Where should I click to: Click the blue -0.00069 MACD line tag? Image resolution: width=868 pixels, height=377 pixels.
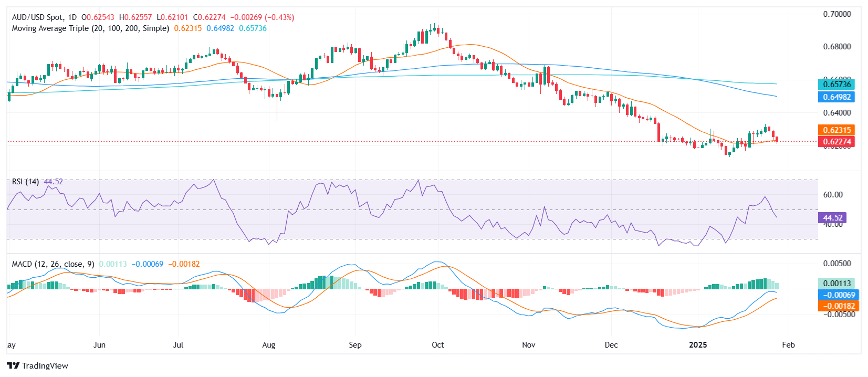(838, 295)
